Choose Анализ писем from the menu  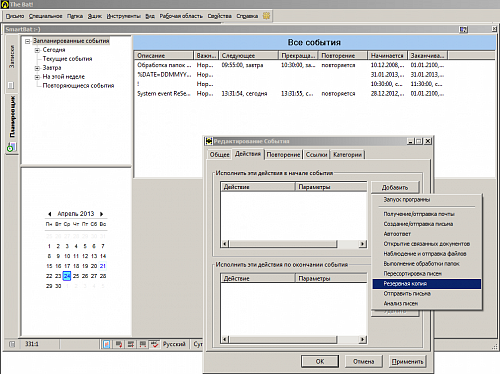coord(426,304)
